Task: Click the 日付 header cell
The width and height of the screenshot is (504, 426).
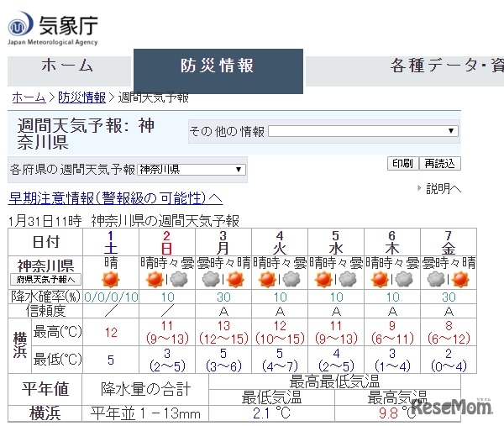Action: click(x=46, y=242)
